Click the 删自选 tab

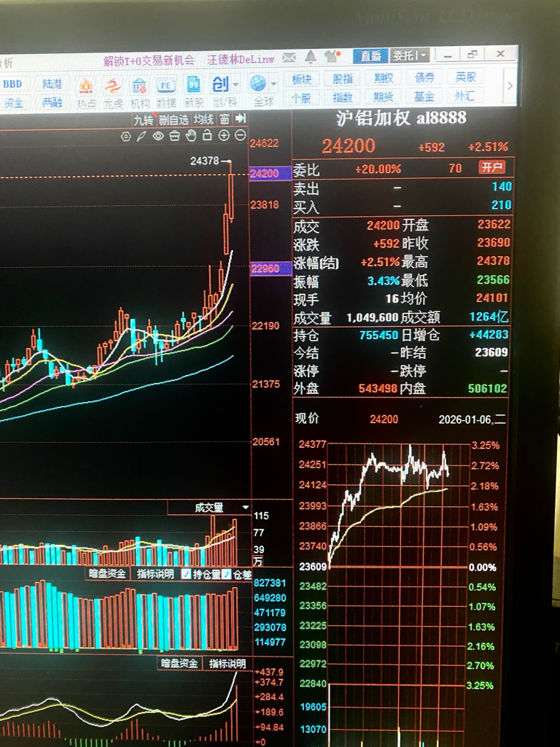click(174, 119)
